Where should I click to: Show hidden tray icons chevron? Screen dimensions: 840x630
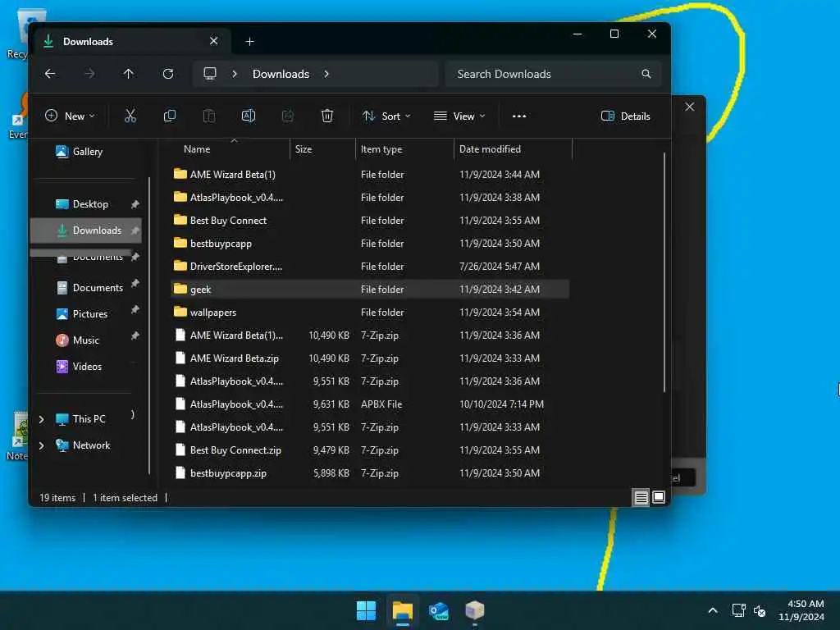(713, 610)
